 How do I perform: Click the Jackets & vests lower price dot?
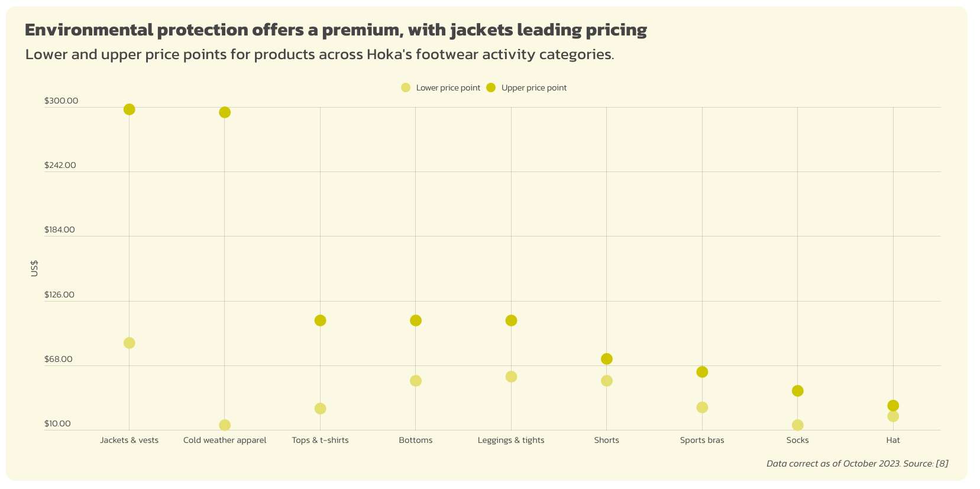pos(129,343)
